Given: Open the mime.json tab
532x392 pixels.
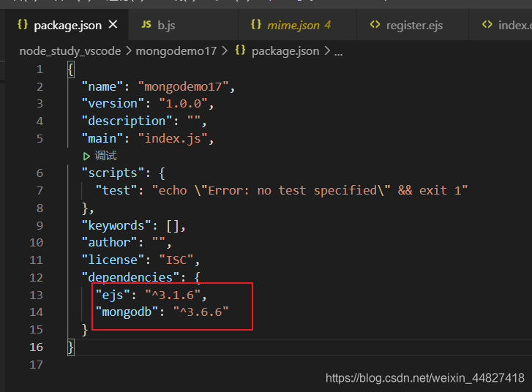Looking at the screenshot, I should point(298,25).
